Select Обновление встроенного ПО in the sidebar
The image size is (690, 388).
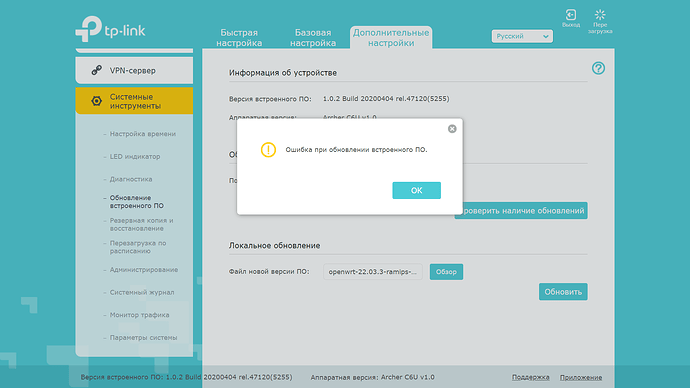pos(136,201)
